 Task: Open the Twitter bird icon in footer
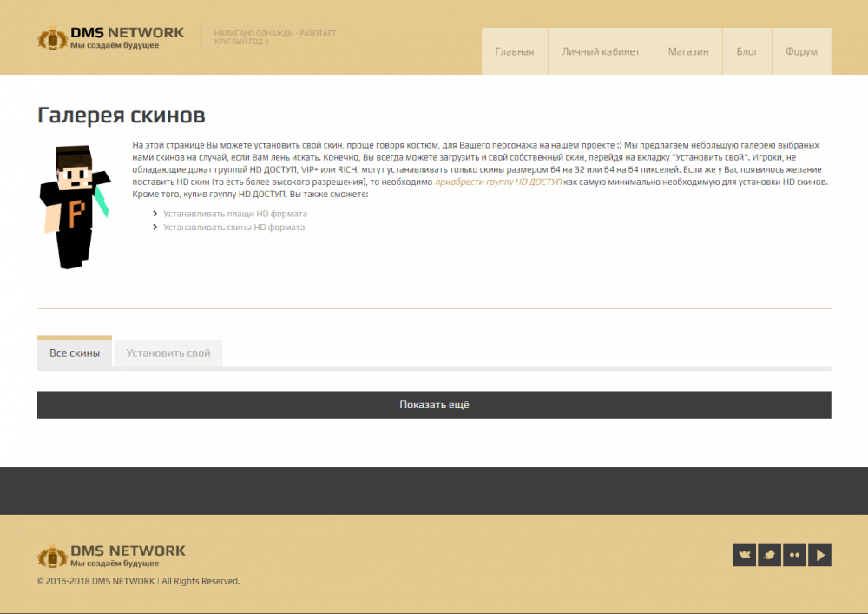tap(769, 554)
